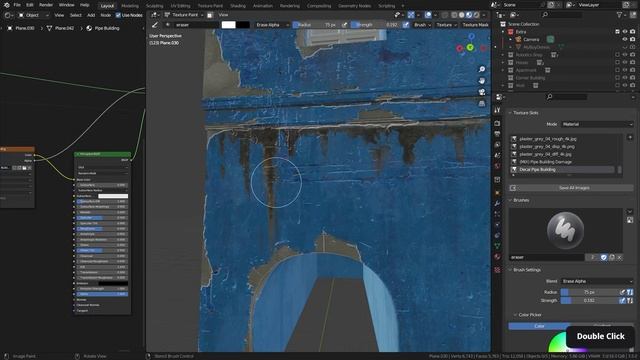Select rendered shading sphere icon

click(x=476, y=15)
